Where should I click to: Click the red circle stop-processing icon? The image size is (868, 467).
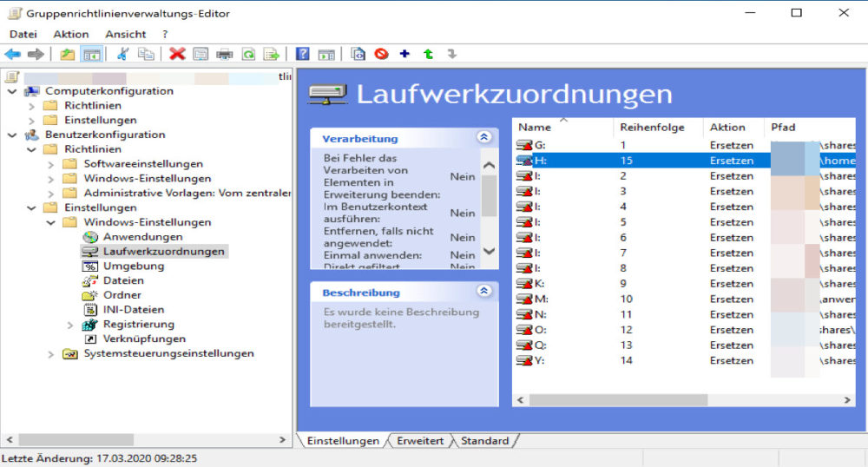381,54
